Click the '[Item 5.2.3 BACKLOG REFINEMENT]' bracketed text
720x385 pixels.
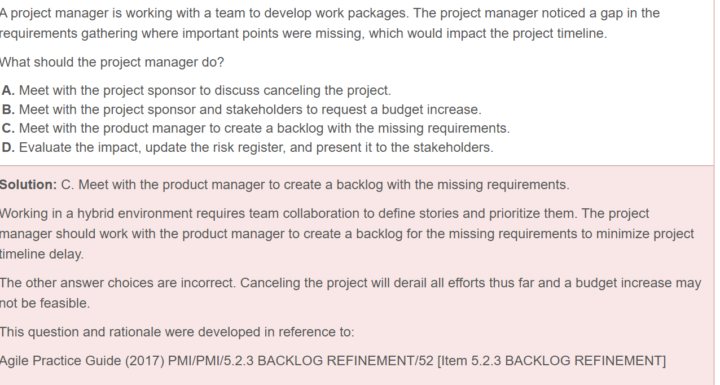pyautogui.click(x=551, y=361)
